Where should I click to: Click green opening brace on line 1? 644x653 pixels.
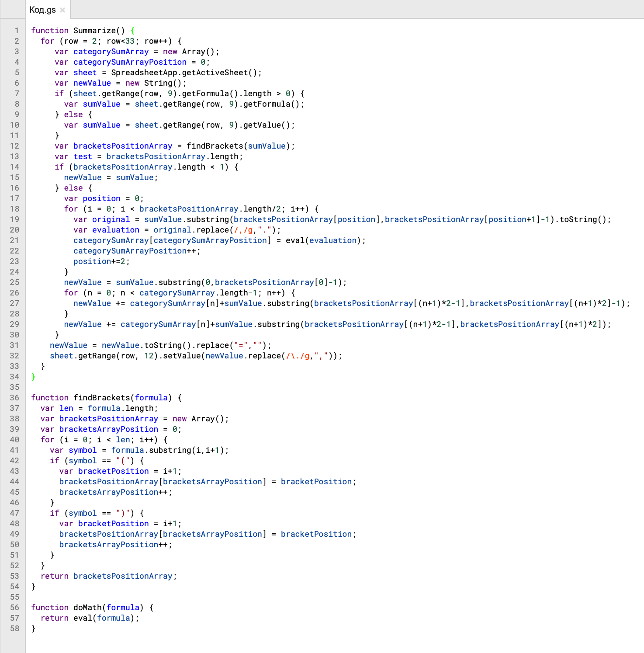pyautogui.click(x=132, y=31)
